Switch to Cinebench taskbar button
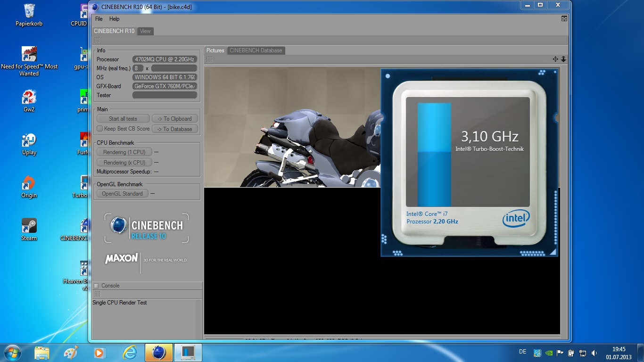Image resolution: width=644 pixels, height=362 pixels. 159,353
